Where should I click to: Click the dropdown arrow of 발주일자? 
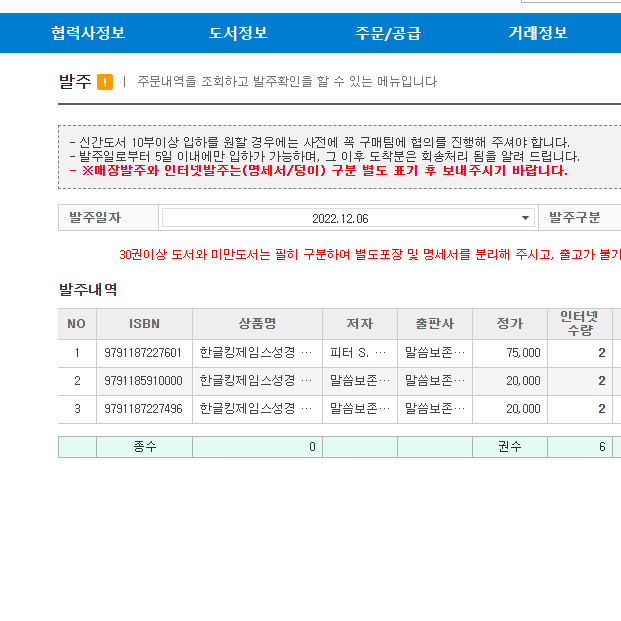(x=525, y=218)
